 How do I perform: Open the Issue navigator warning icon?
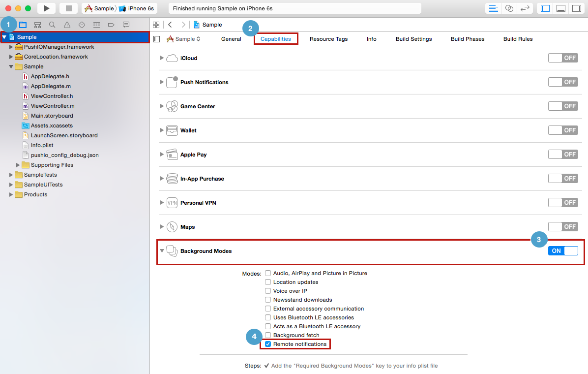67,25
